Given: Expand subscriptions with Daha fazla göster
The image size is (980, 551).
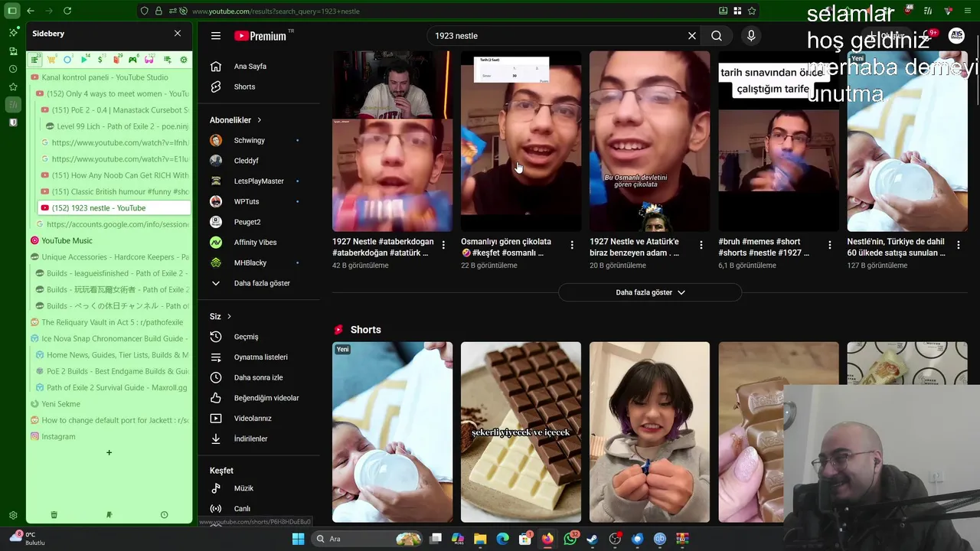Looking at the screenshot, I should pos(259,283).
